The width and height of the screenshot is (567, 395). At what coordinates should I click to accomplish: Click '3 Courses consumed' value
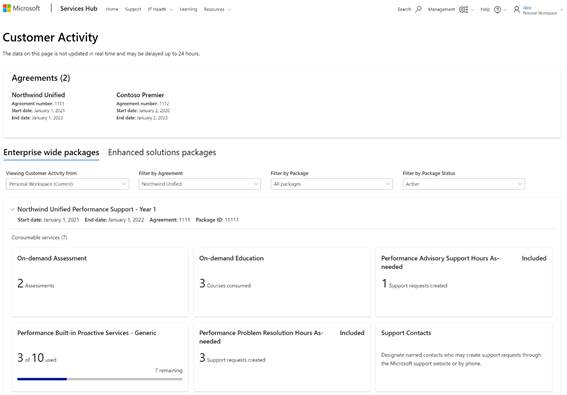point(225,284)
